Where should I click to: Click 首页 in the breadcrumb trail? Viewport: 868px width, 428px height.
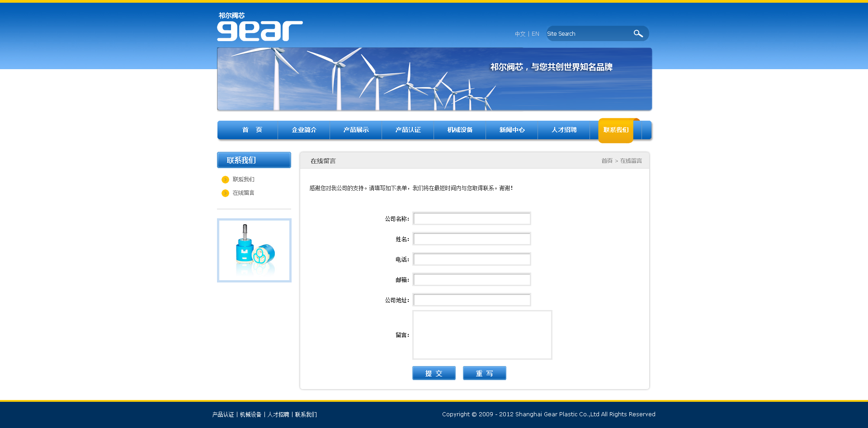(607, 161)
